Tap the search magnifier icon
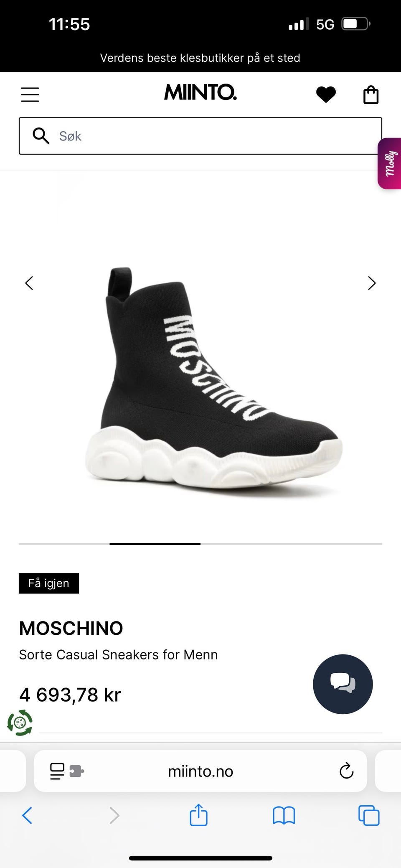The image size is (401, 868). [x=41, y=136]
